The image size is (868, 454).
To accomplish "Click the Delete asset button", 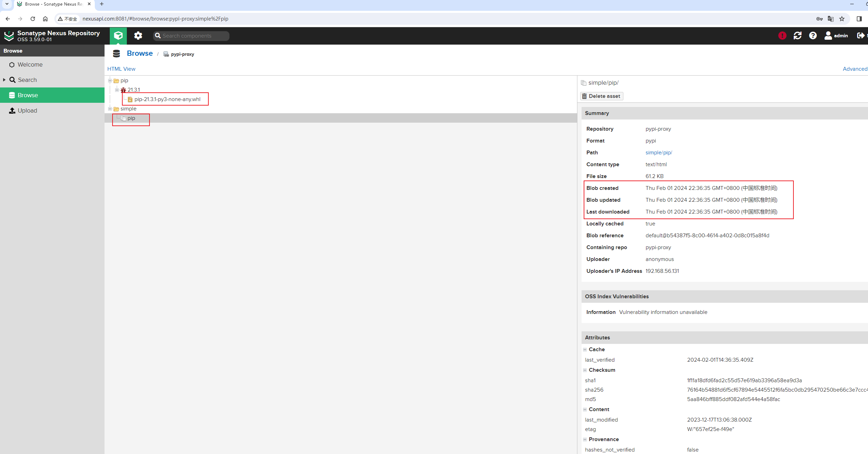I will click(x=602, y=96).
